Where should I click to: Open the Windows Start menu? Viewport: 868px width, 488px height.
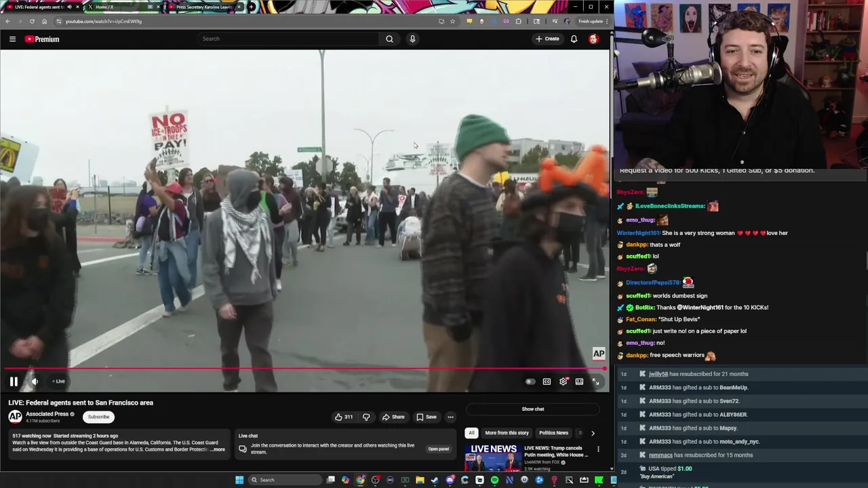[x=239, y=480]
